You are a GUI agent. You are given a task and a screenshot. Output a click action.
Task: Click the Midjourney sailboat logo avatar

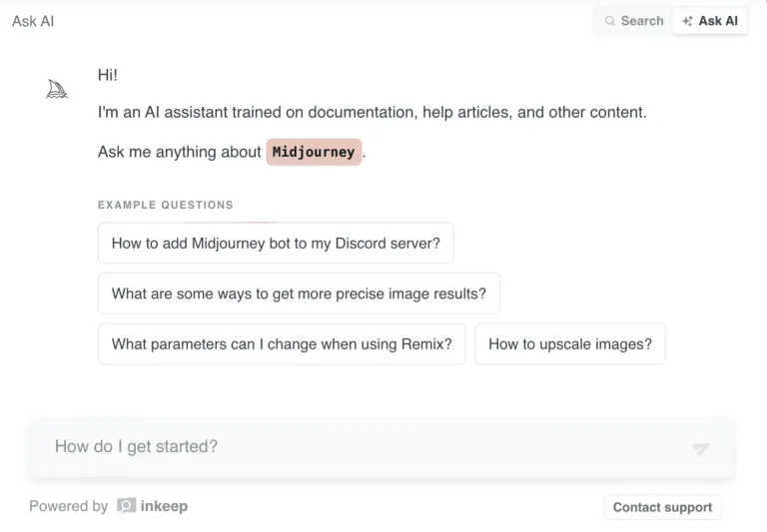[57, 89]
